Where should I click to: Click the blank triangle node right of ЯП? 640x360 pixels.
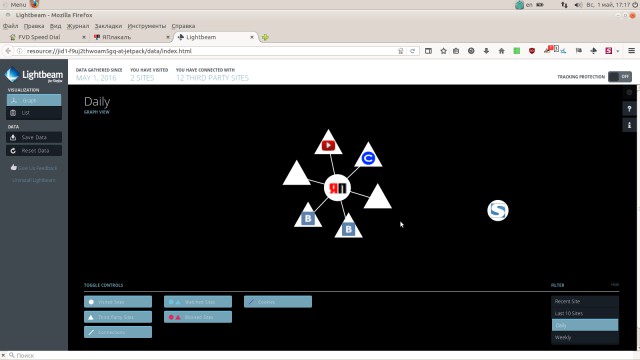378,199
